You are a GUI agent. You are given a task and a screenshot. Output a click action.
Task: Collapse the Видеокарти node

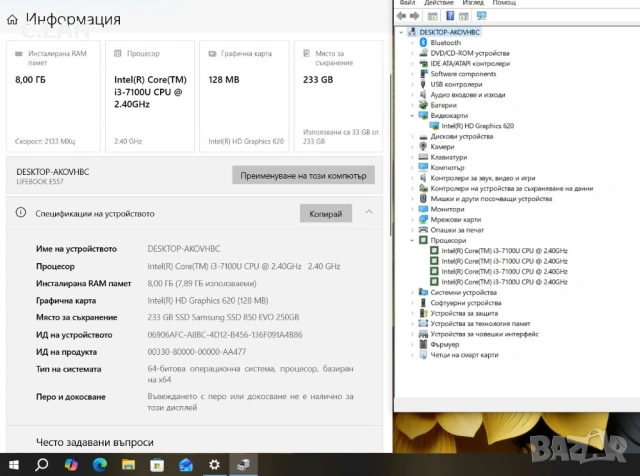412,116
